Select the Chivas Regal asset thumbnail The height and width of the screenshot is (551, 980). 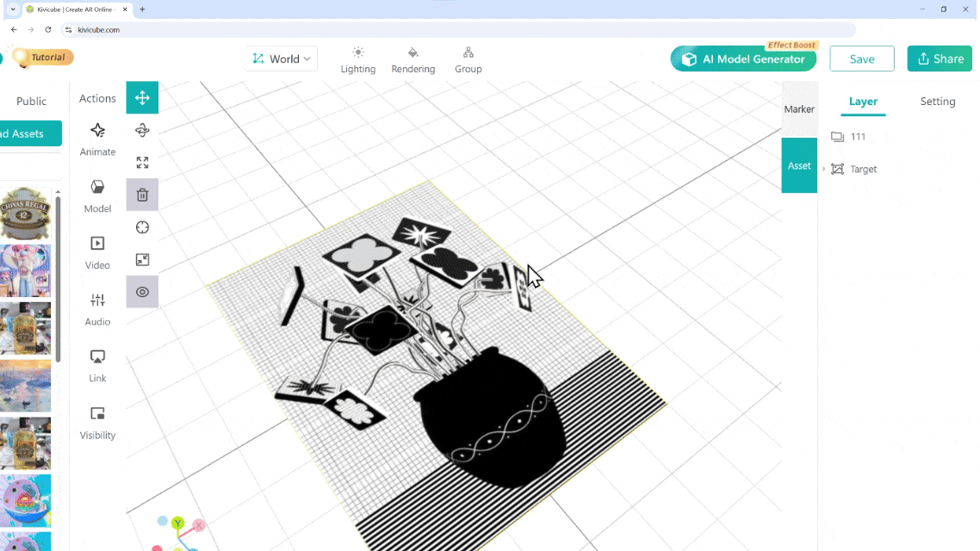tap(25, 213)
